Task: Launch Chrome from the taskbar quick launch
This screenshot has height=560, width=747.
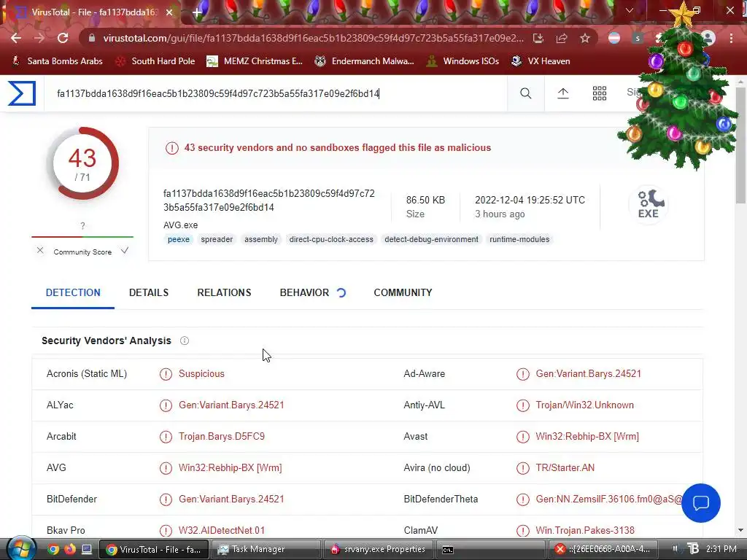Action: click(x=53, y=549)
